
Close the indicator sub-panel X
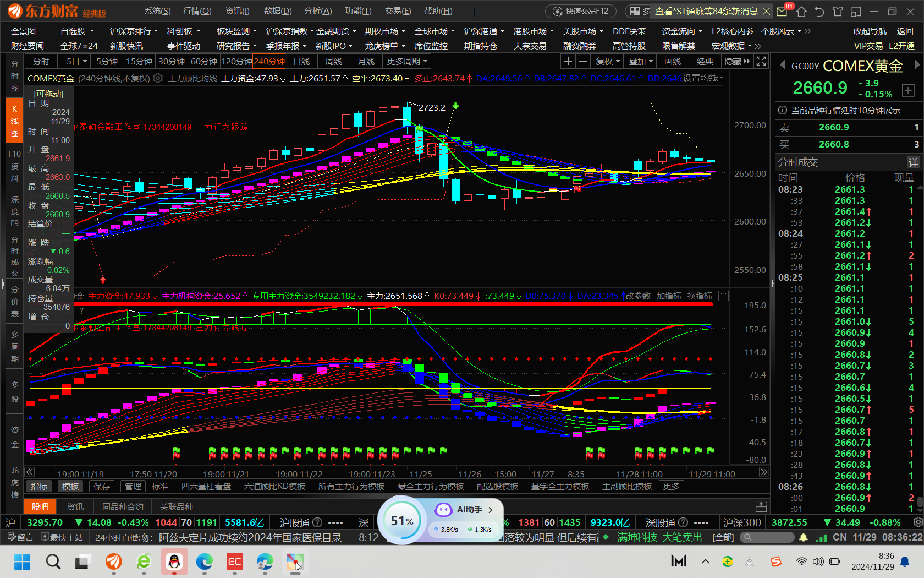pos(724,296)
